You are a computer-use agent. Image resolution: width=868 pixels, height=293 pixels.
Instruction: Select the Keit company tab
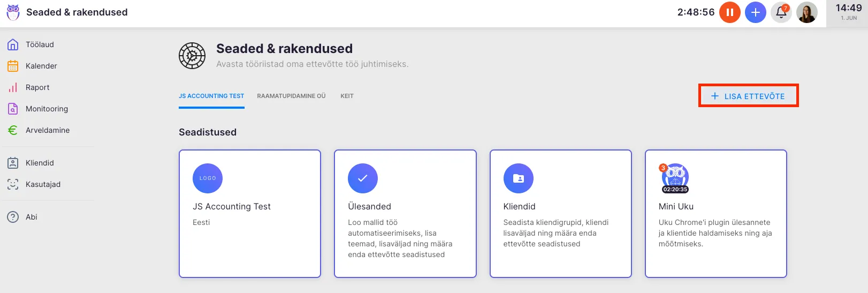click(x=347, y=96)
